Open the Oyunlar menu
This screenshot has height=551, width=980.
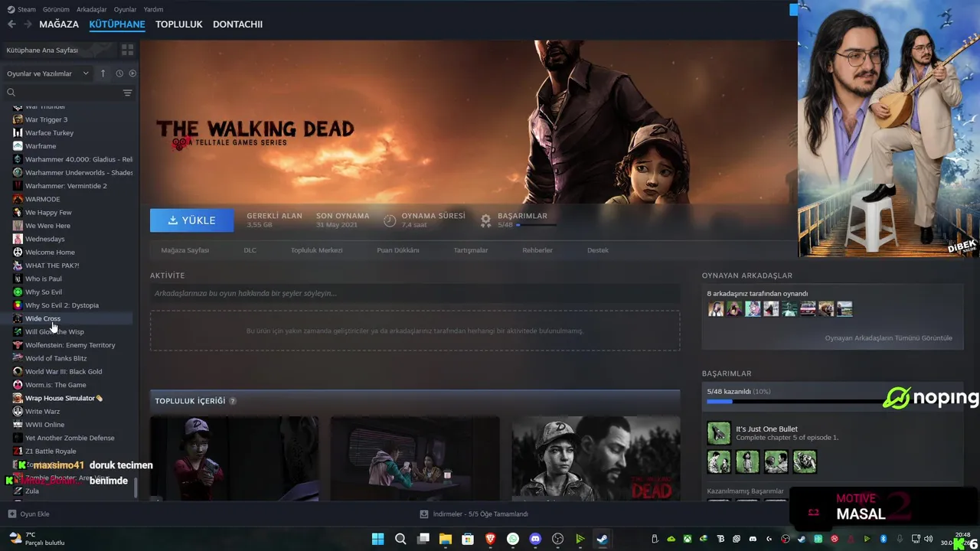[x=125, y=9]
